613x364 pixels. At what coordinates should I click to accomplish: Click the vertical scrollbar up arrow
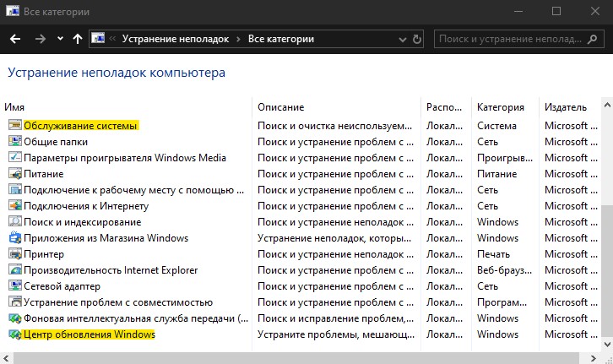click(x=607, y=105)
